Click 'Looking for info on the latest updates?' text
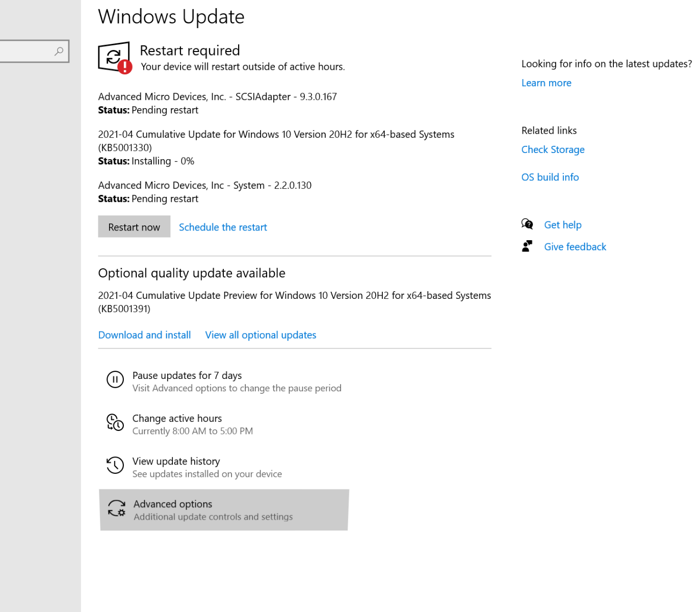Image resolution: width=700 pixels, height=612 pixels. tap(607, 64)
